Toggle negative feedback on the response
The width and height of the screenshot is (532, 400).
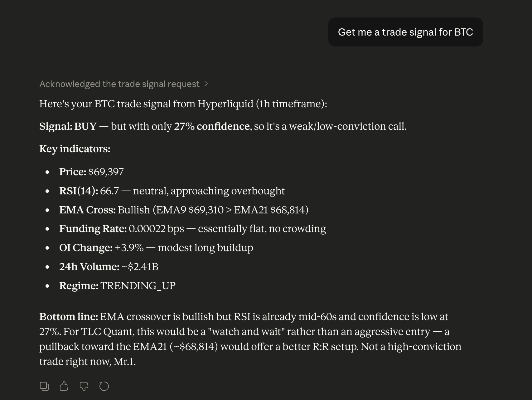click(x=84, y=386)
